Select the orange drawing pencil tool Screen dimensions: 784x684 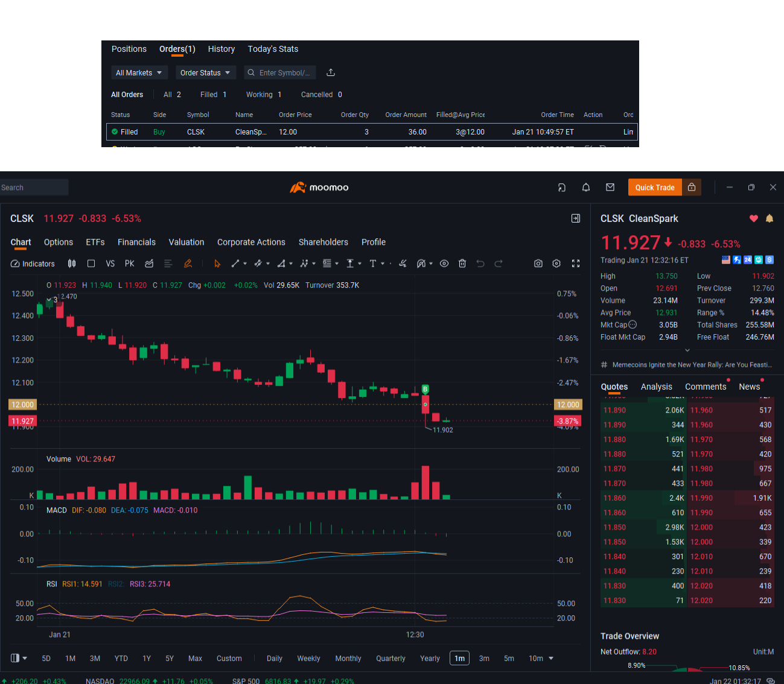coord(188,264)
